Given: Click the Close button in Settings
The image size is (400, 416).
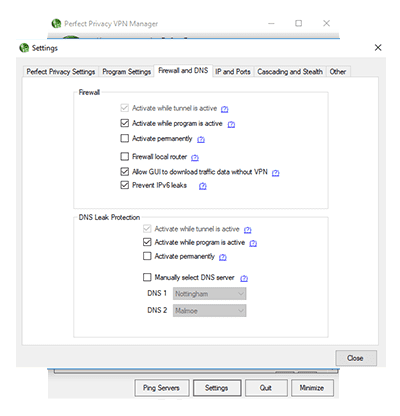Looking at the screenshot, I should click(356, 358).
